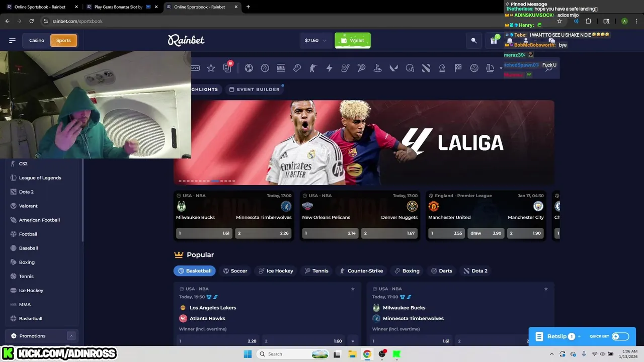The image size is (644, 362).
Task: Toggle the Quick Bet switch
Action: 620,336
